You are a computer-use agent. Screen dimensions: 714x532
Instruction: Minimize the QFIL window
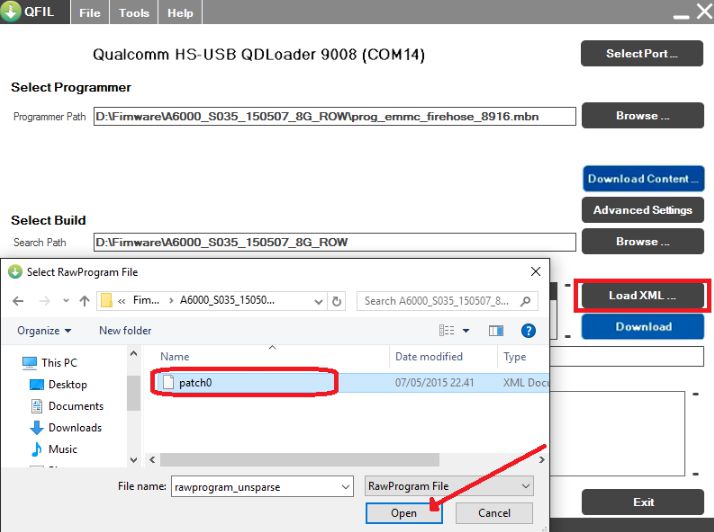[x=681, y=16]
